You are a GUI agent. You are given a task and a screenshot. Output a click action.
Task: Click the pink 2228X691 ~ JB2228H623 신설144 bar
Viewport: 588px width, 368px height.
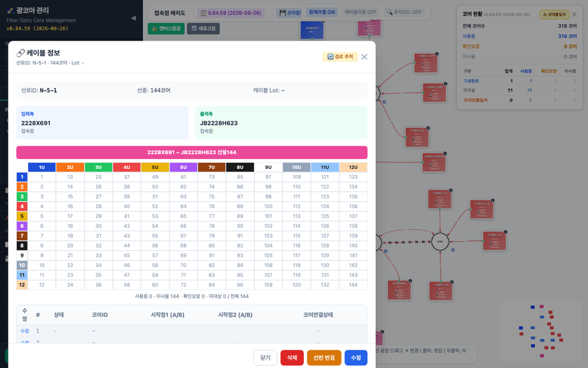192,153
